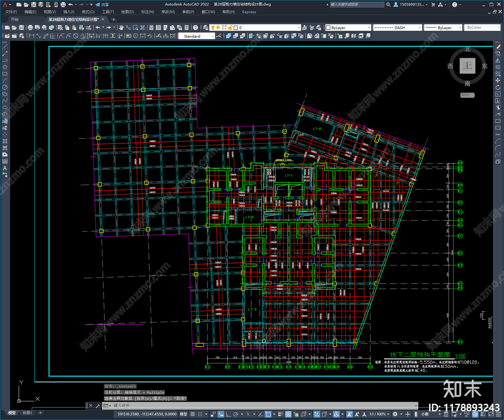Select the Hatch tool in left toolbar

[x=5, y=141]
